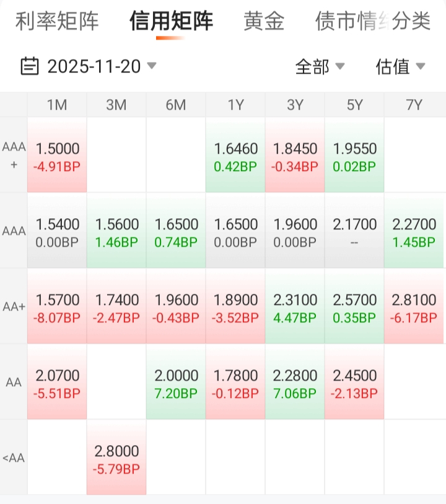
Task: Tap the AA+ 3Y cell showing 2.3100
Action: click(295, 307)
